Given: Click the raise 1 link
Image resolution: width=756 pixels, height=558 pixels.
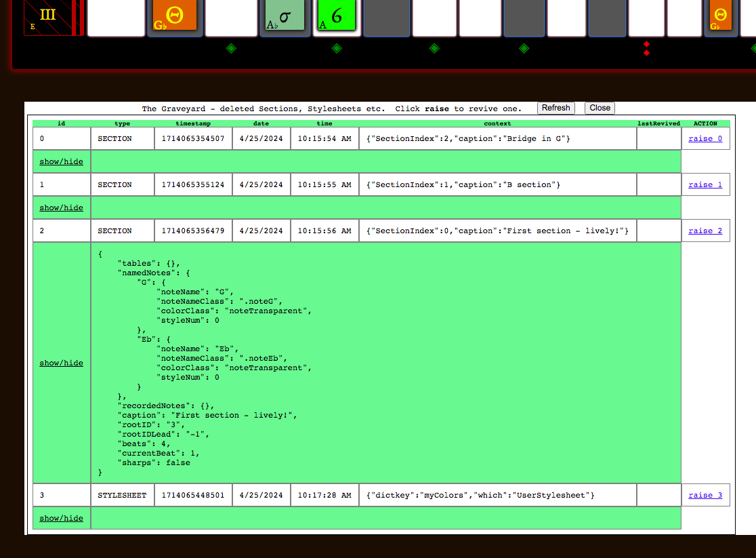Looking at the screenshot, I should pos(705,184).
